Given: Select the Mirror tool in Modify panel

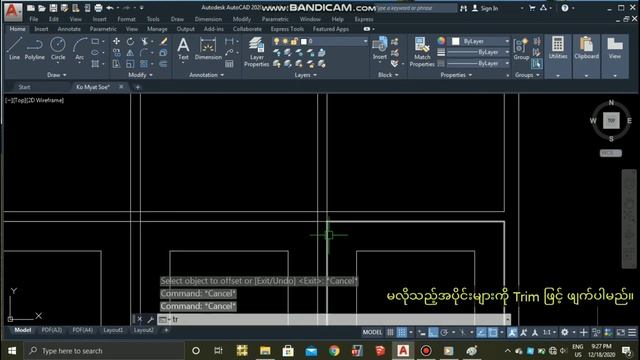Looking at the screenshot, I should 130,53.
